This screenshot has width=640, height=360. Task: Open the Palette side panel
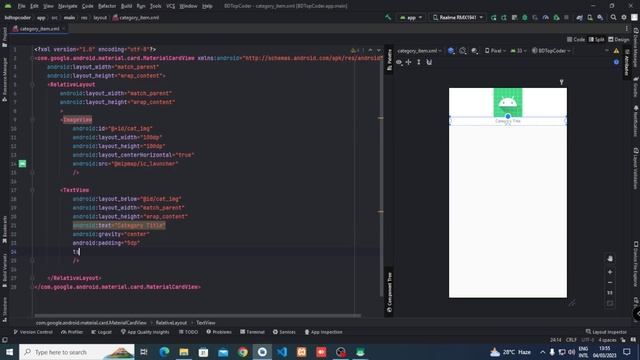pos(389,60)
